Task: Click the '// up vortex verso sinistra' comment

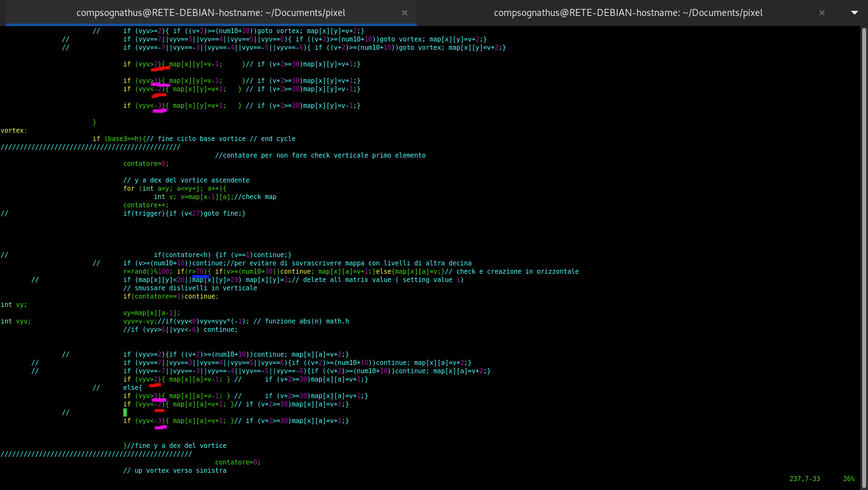Action: pyautogui.click(x=175, y=470)
